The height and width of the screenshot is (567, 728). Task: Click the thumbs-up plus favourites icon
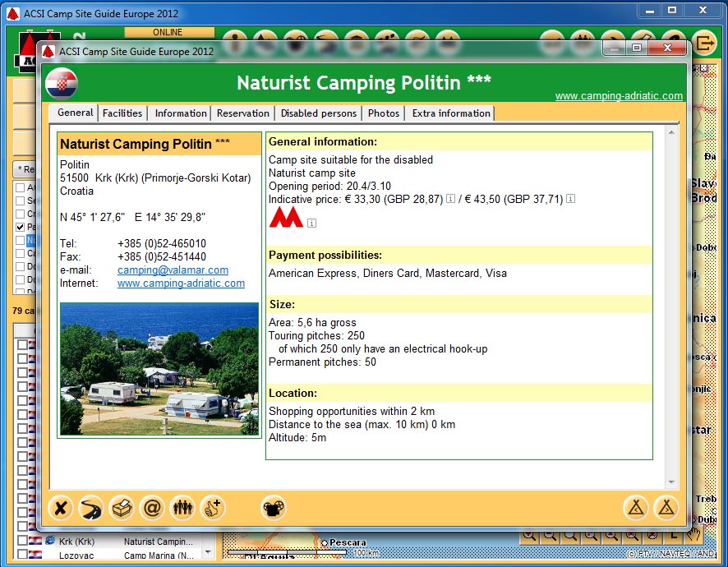point(213,508)
